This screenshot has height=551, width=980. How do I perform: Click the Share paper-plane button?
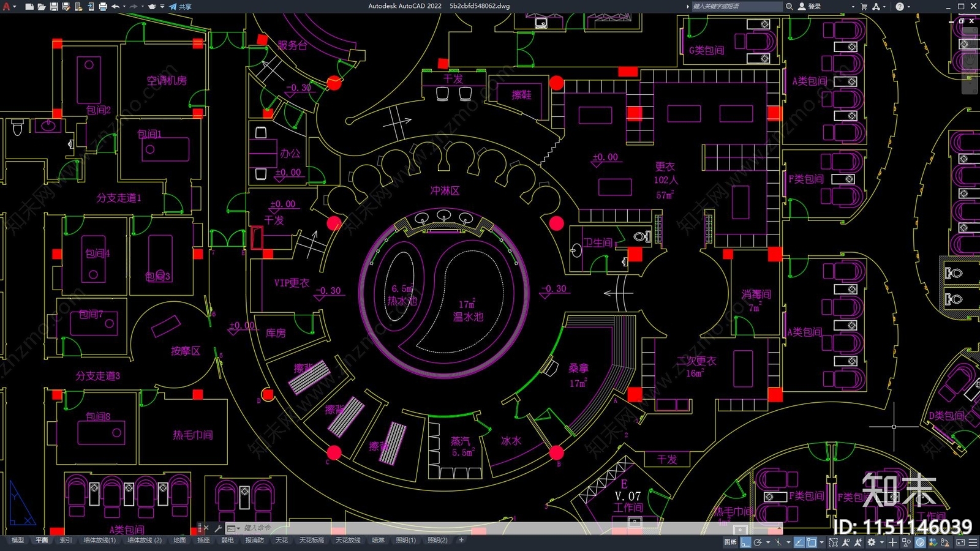point(180,7)
